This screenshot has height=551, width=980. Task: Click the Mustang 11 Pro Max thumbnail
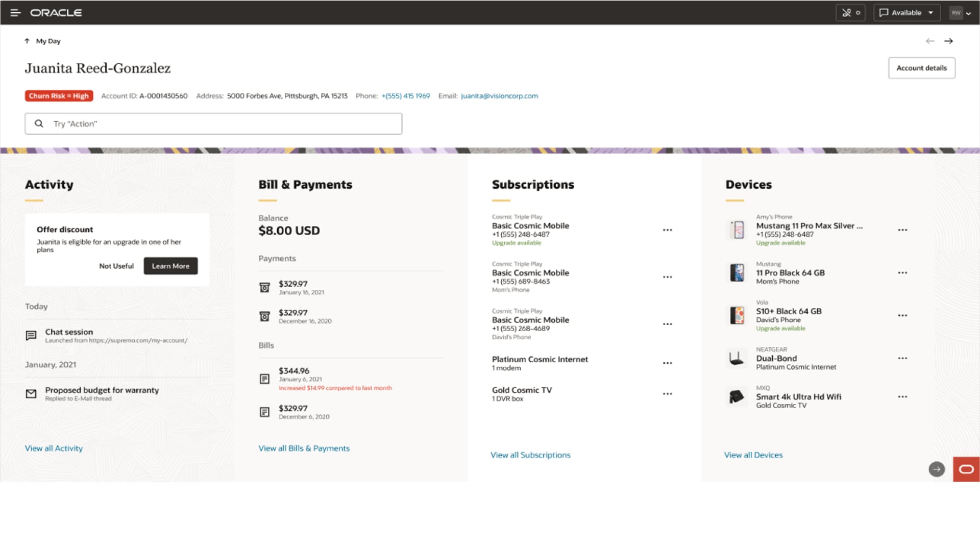(x=737, y=230)
